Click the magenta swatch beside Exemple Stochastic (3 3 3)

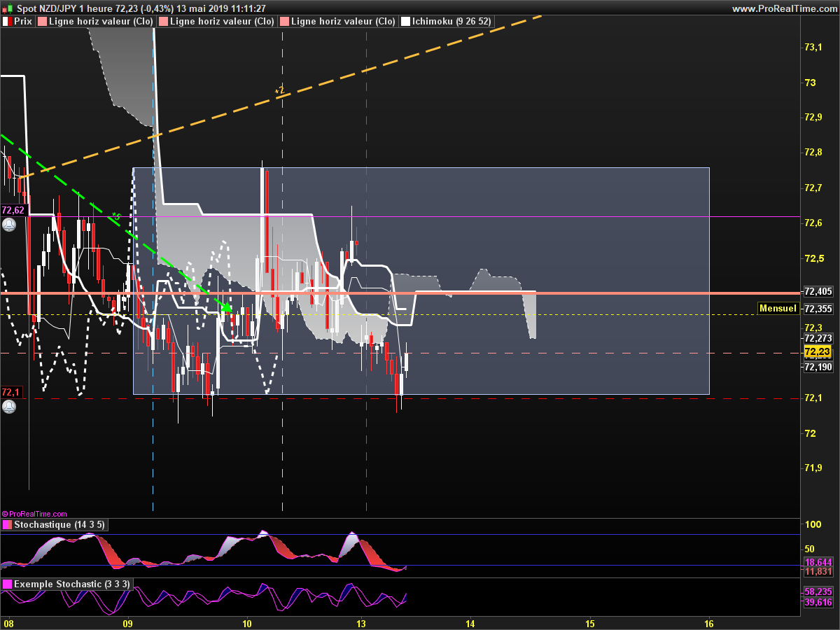click(x=7, y=584)
